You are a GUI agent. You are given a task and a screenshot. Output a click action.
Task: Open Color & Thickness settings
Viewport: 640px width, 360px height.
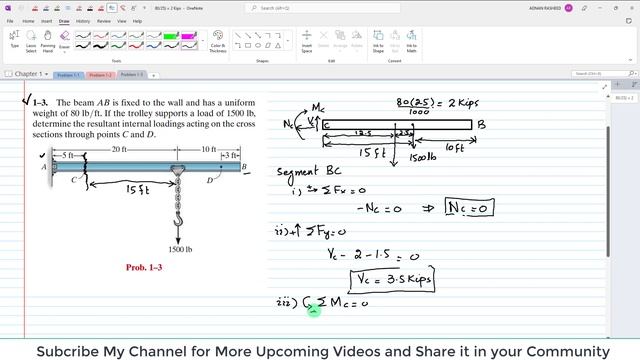pos(218,41)
